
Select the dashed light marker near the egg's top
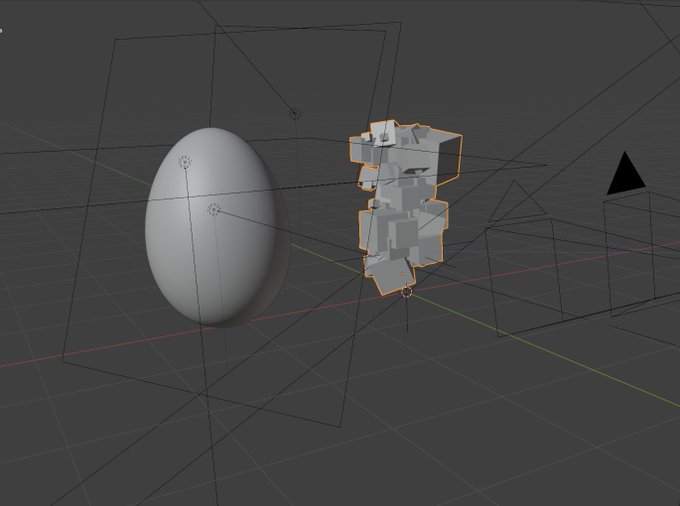(185, 162)
